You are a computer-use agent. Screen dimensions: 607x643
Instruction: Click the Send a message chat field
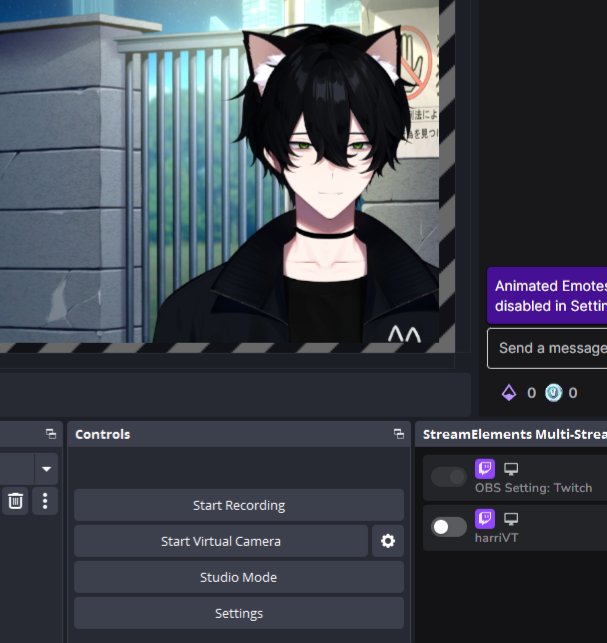click(547, 348)
